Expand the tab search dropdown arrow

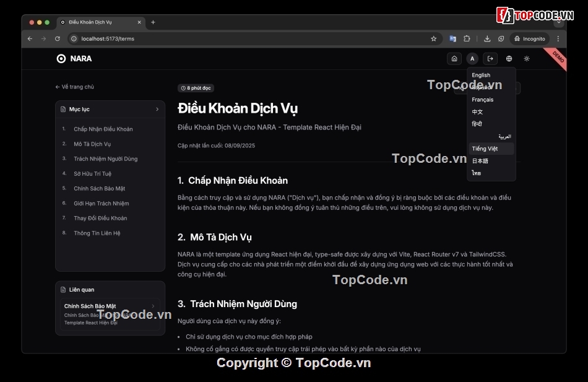coord(559,22)
